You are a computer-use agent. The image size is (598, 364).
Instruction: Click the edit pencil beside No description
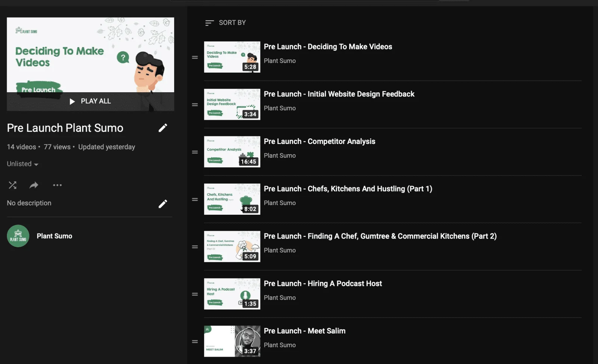163,203
